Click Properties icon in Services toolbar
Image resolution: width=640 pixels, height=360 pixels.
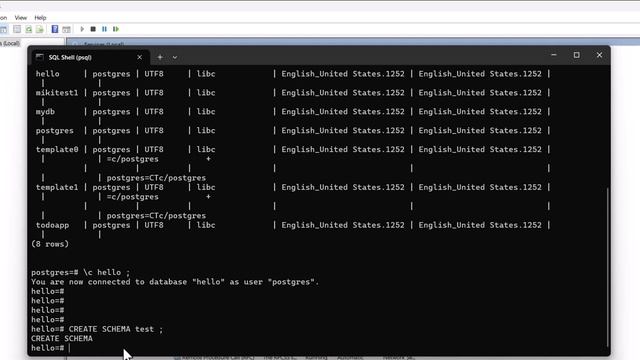(17, 29)
